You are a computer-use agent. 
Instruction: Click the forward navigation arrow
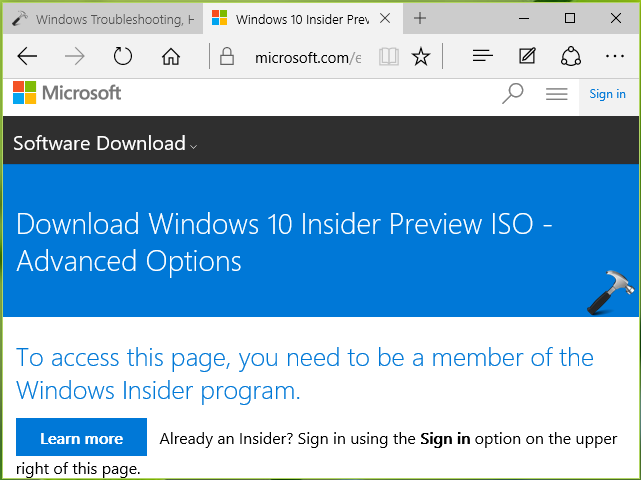[x=75, y=56]
